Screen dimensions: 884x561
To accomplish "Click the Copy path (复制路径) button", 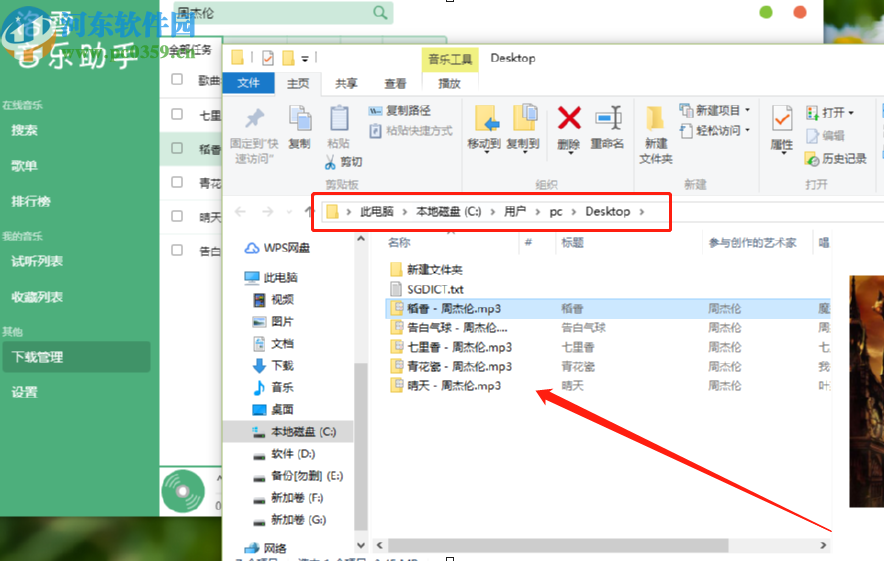I will (x=400, y=111).
